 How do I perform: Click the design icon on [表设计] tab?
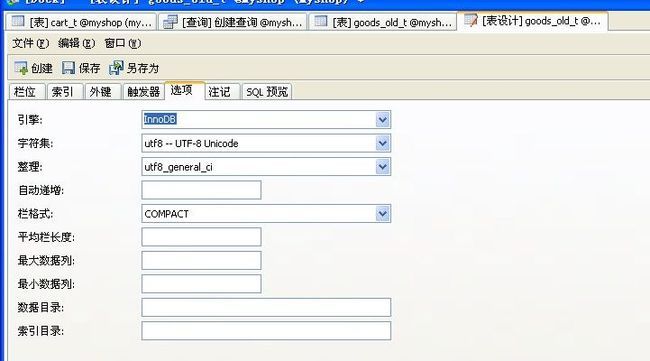click(471, 20)
